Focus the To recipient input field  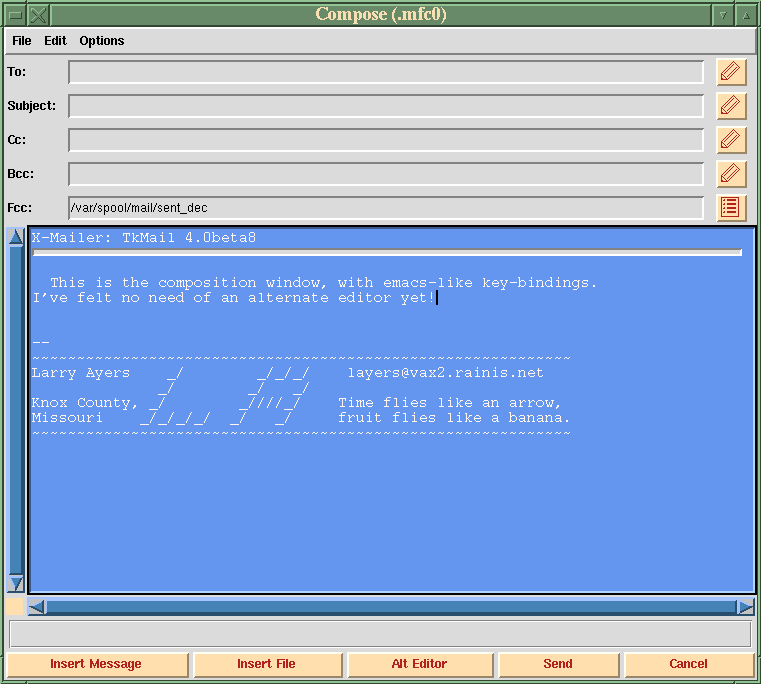click(x=385, y=72)
